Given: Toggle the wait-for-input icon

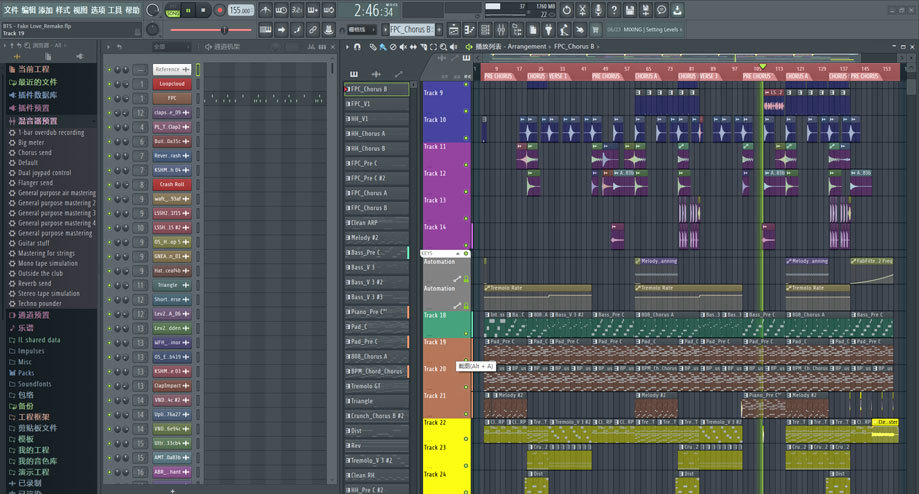Looking at the screenshot, I should (x=281, y=10).
